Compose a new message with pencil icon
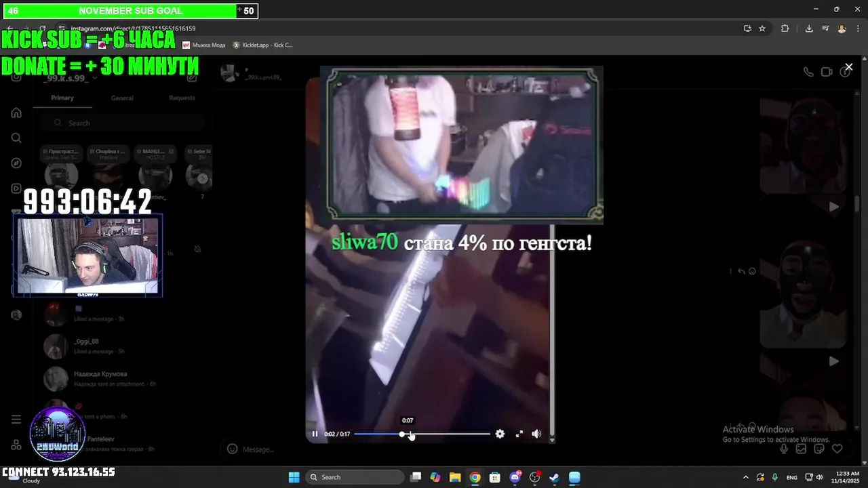 (x=192, y=78)
